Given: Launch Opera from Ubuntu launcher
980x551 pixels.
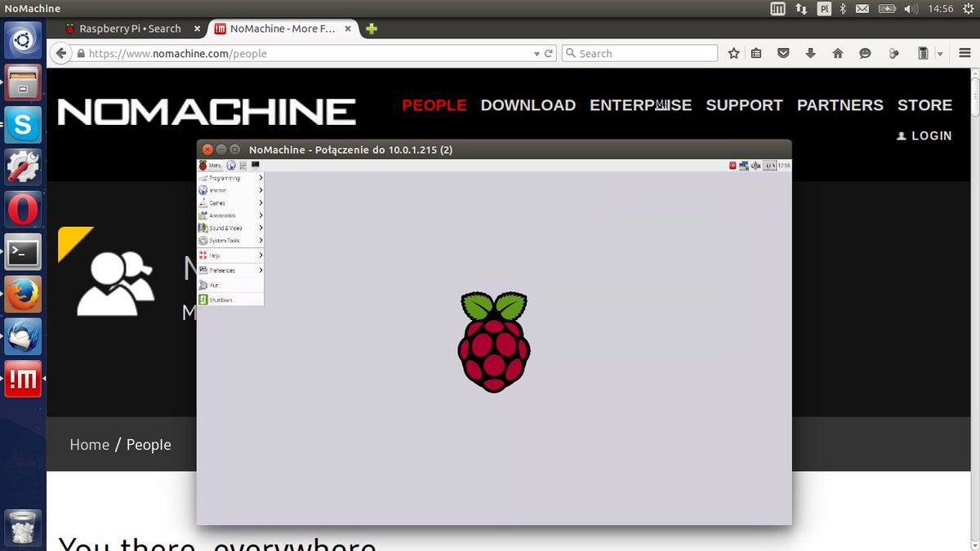Looking at the screenshot, I should click(23, 210).
